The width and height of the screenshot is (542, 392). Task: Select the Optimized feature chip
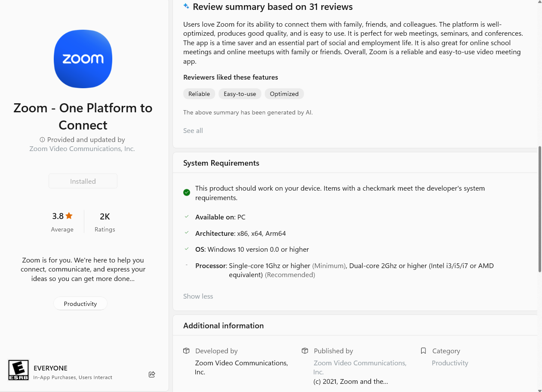click(x=284, y=94)
